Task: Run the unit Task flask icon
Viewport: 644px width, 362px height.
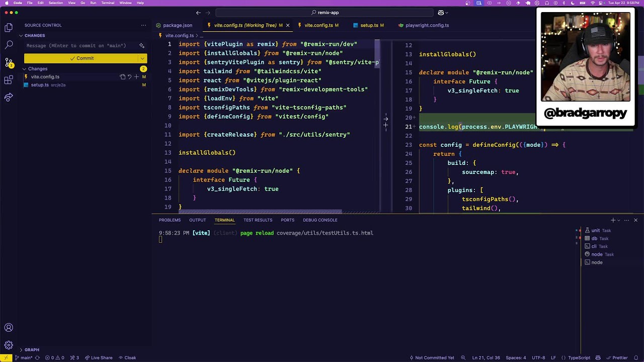Action: (587, 230)
